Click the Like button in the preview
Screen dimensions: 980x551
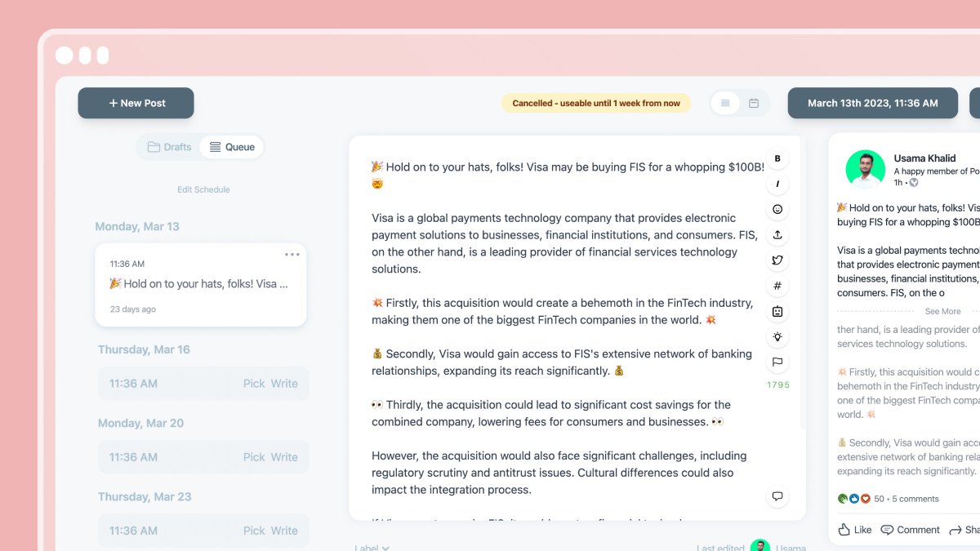point(855,530)
